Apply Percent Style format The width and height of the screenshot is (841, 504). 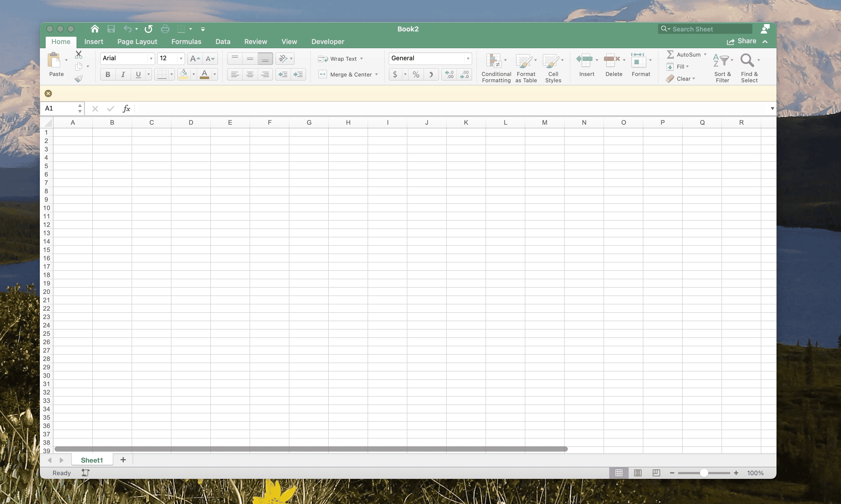[416, 74]
